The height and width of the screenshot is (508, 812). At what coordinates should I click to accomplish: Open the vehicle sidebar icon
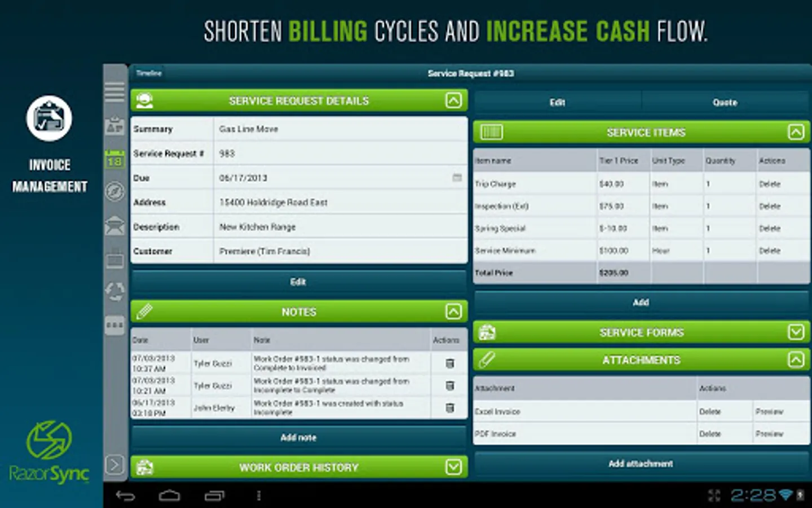point(114,226)
